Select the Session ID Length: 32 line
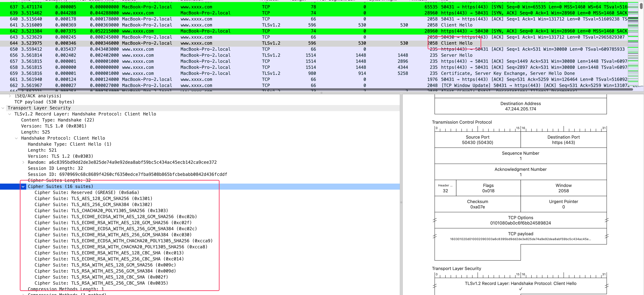This screenshot has height=295, width=644. (x=55, y=168)
